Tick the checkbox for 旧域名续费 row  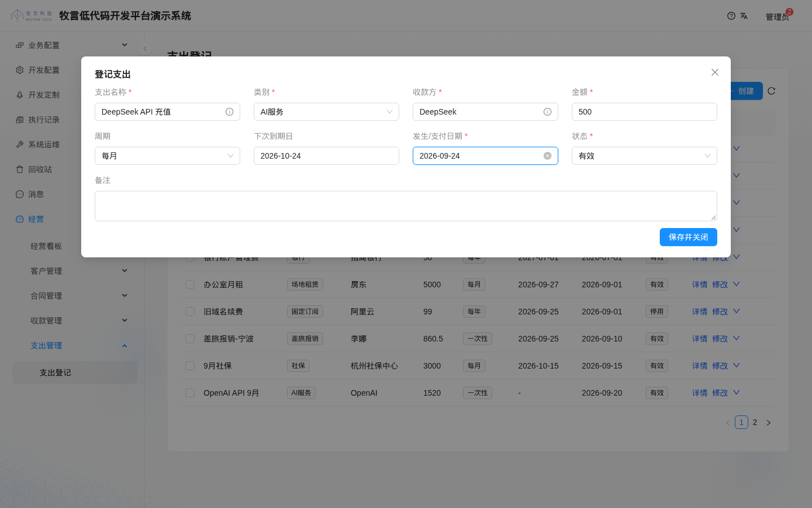point(190,312)
